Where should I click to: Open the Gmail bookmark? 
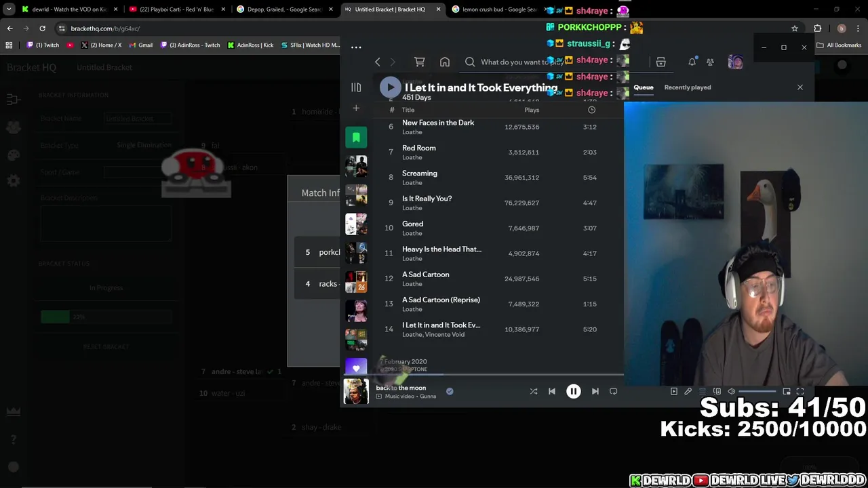tap(140, 45)
